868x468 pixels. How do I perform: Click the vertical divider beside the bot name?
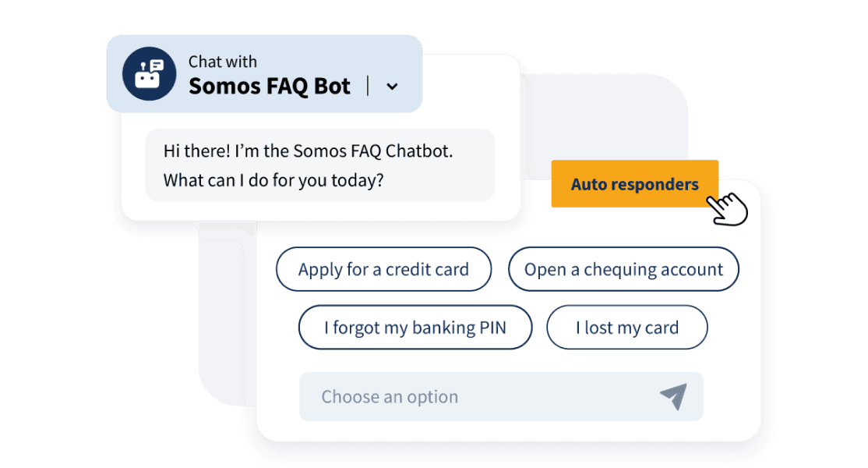368,86
